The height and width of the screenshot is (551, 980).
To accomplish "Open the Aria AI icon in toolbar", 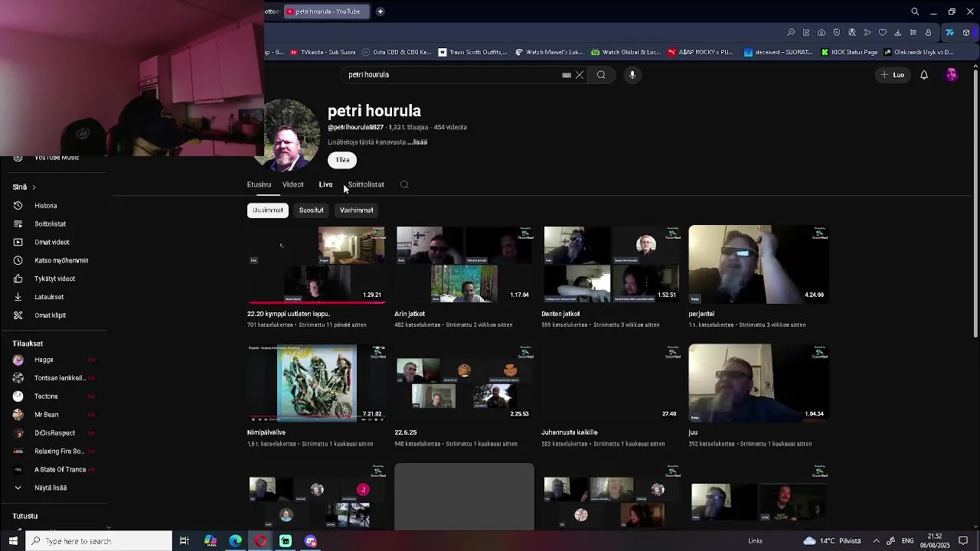I will point(950,32).
